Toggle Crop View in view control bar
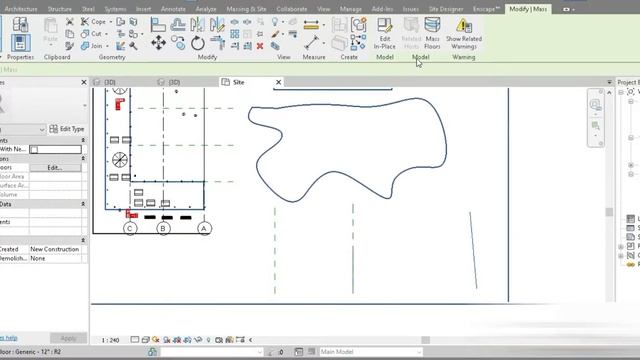The image size is (640, 360). coord(177,340)
